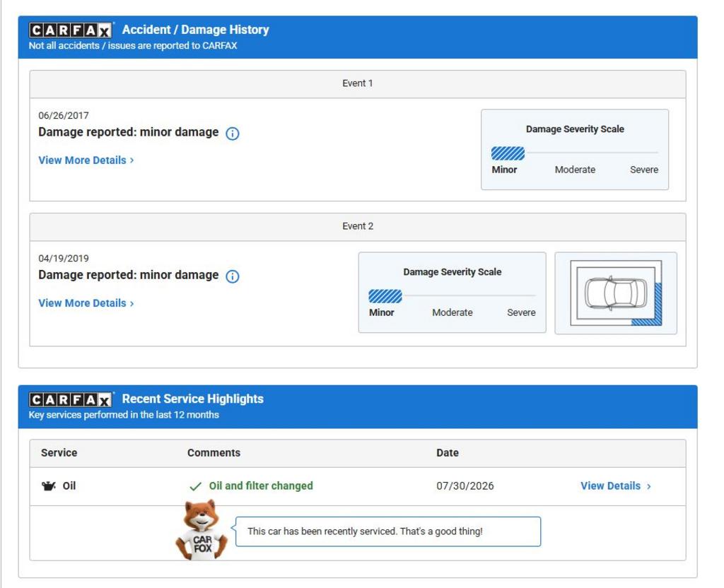Click the Oil and filter changed comment

point(261,486)
